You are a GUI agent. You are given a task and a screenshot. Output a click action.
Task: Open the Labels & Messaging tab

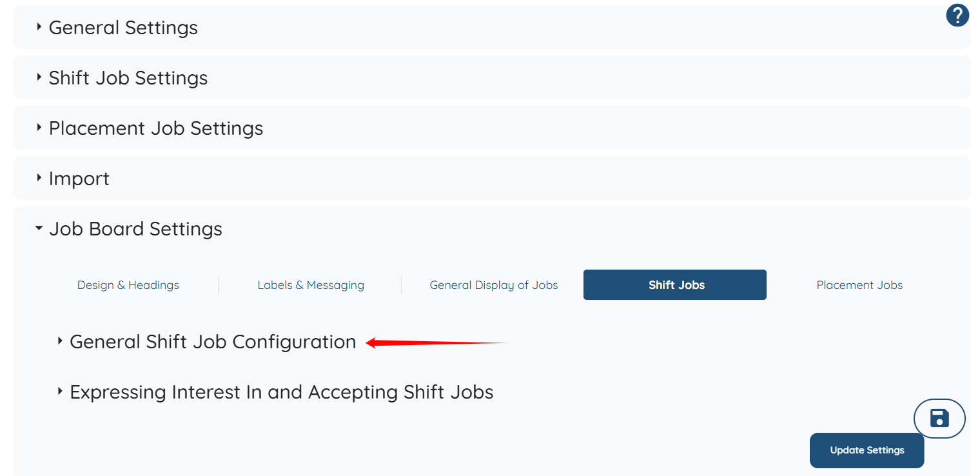click(x=311, y=285)
